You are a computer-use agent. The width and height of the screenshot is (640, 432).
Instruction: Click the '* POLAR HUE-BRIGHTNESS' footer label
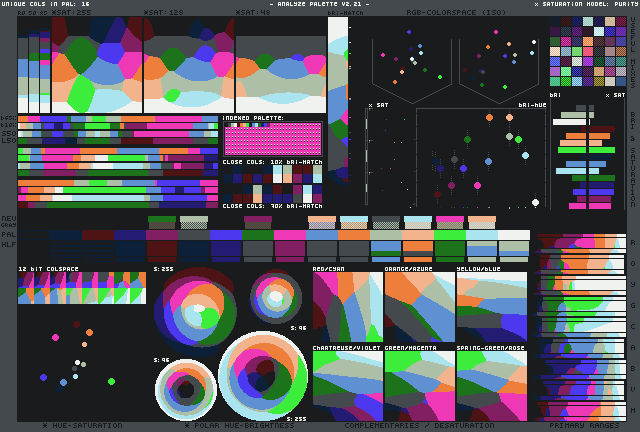[x=240, y=425]
